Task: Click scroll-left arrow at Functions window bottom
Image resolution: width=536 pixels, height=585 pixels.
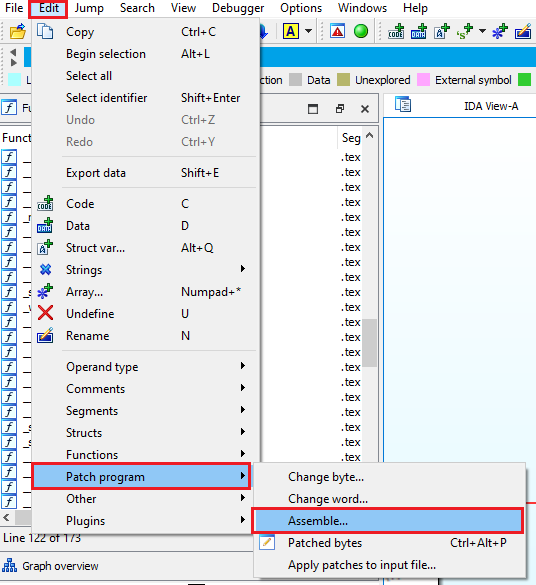Action: (6, 518)
